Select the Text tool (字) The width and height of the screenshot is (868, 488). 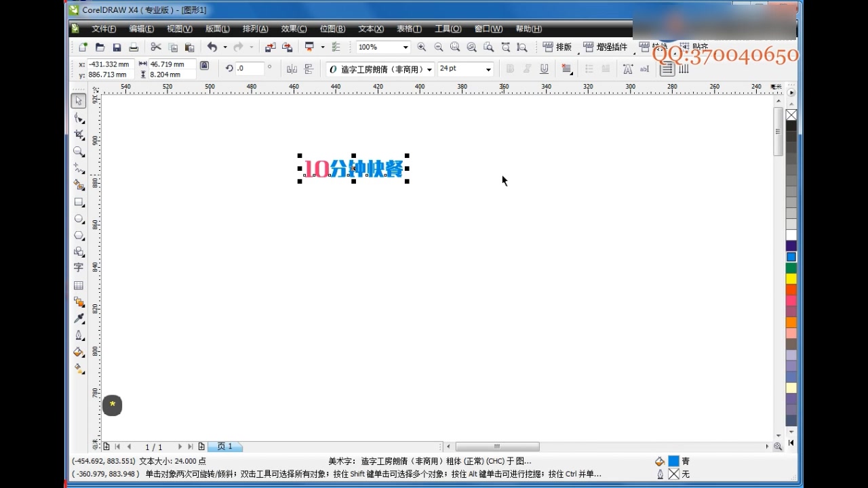[79, 268]
